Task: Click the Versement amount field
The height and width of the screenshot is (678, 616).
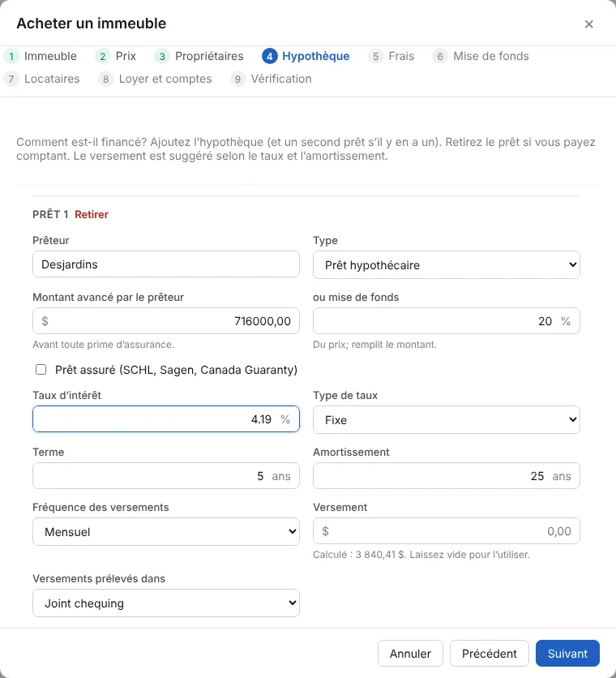Action: [x=446, y=531]
